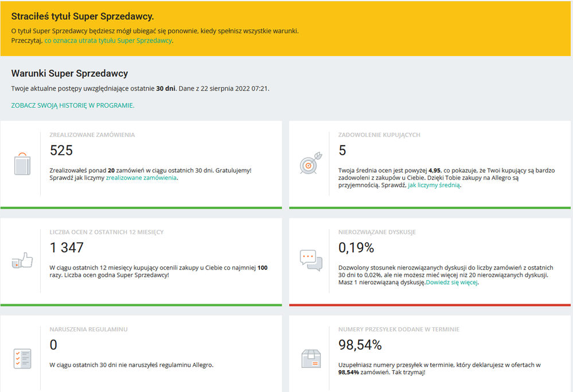The image size is (573, 392).
Task: Click the parcel box tracking numbers icon
Action: pos(311,358)
